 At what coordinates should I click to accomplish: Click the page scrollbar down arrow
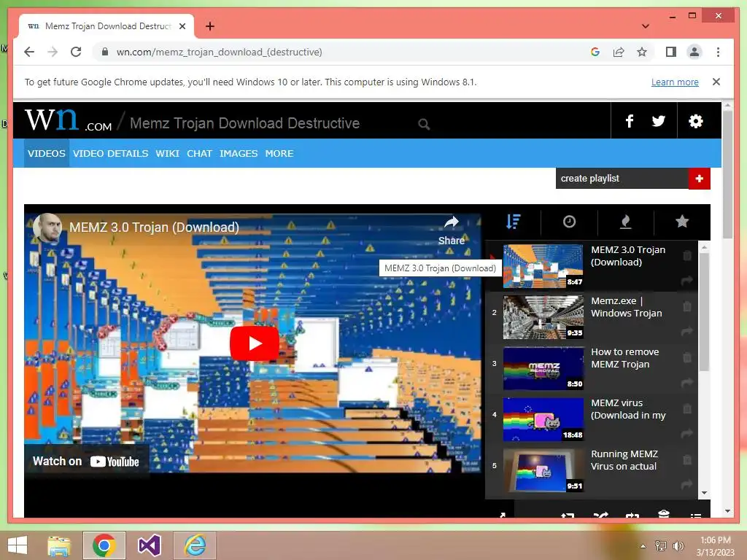point(727,511)
